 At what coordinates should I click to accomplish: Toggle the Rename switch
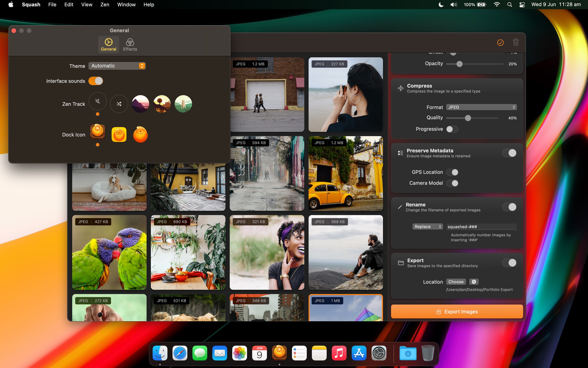click(509, 207)
